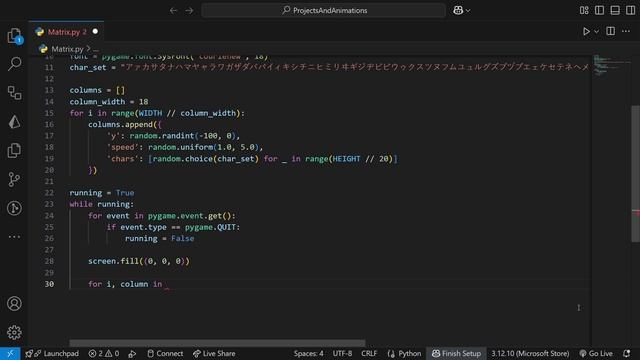Run the Python file
Image resolution: width=640 pixels, height=360 pixels.
pos(586,31)
